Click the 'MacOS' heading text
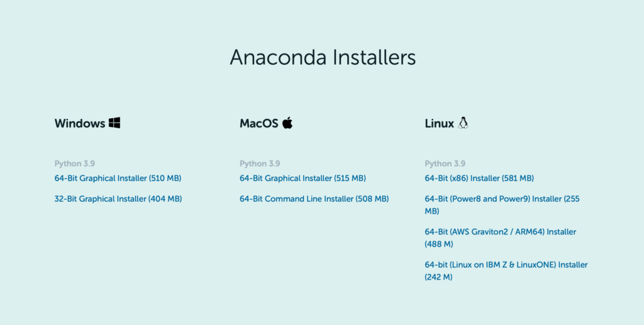The width and height of the screenshot is (644, 325). tap(258, 123)
